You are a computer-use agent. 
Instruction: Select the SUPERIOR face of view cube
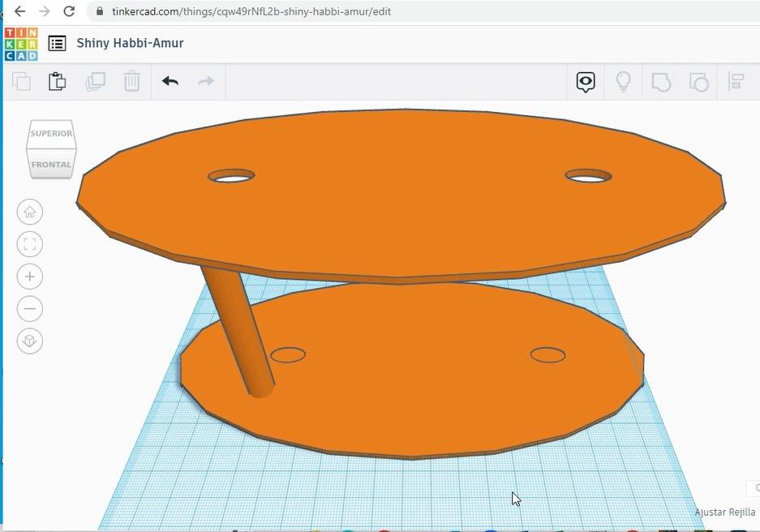point(51,134)
